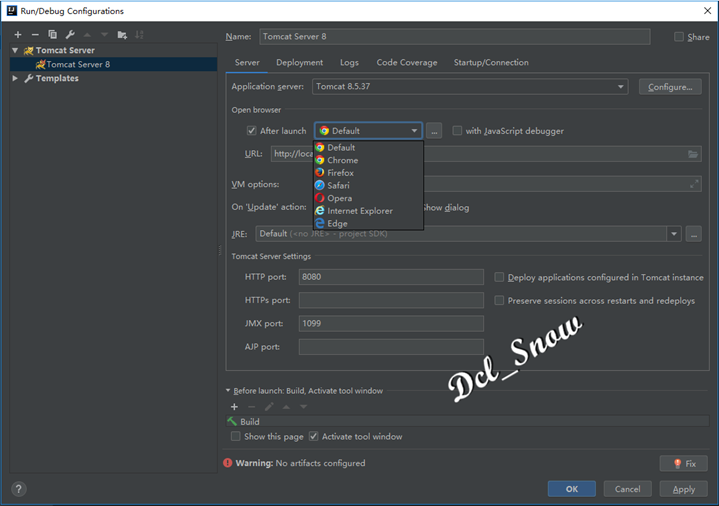Choose Default from the browser list

point(368,147)
